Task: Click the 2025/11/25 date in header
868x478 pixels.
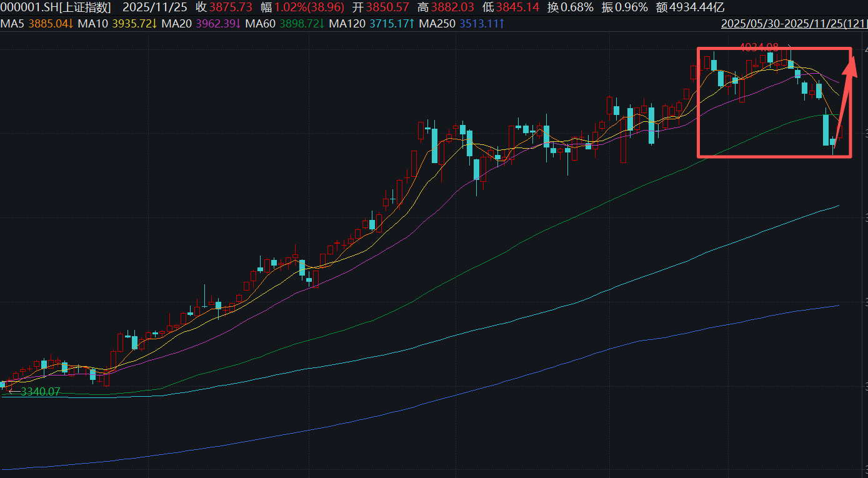Action: (155, 7)
